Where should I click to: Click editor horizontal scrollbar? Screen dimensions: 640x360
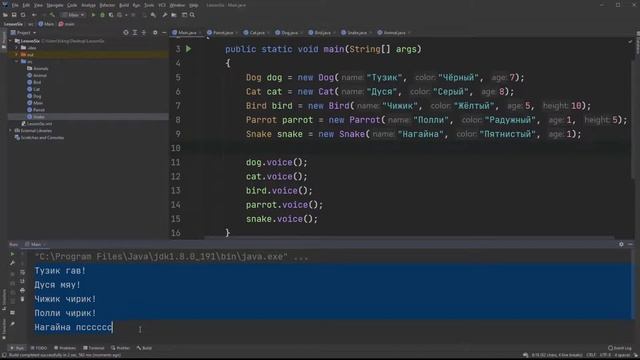[x=409, y=237]
